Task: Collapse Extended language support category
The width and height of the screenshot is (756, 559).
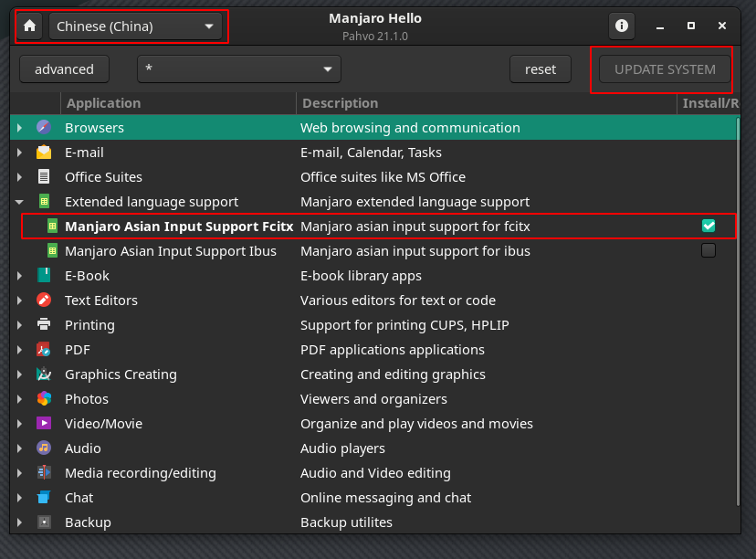Action: point(19,202)
